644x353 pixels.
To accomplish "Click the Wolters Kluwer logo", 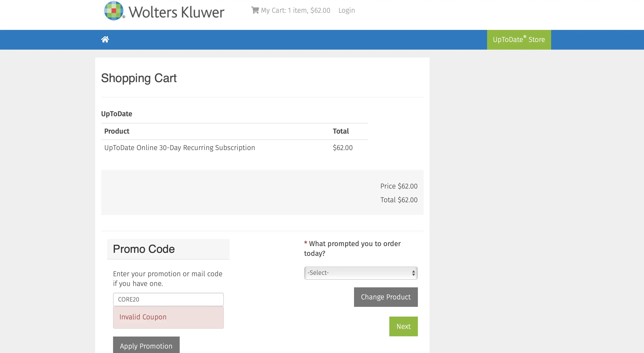I will (164, 11).
